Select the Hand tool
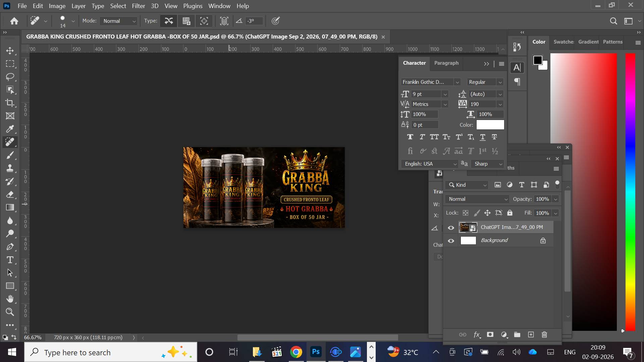 click(x=10, y=299)
